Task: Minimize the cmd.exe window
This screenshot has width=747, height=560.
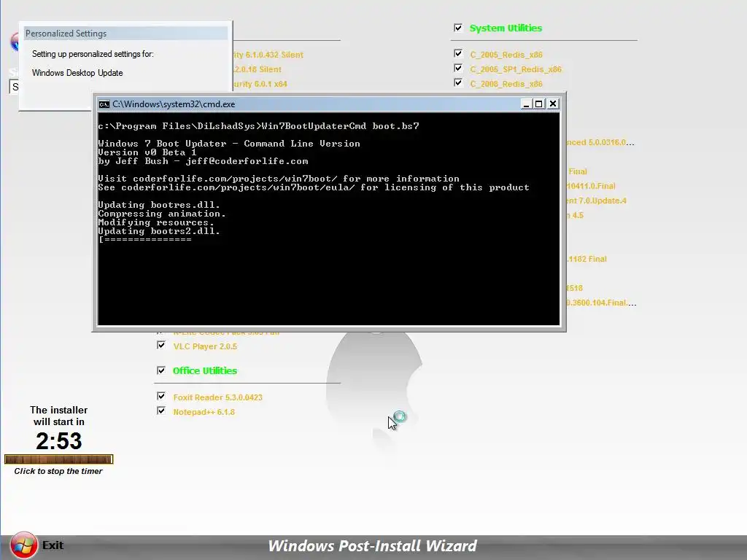Action: tap(526, 104)
